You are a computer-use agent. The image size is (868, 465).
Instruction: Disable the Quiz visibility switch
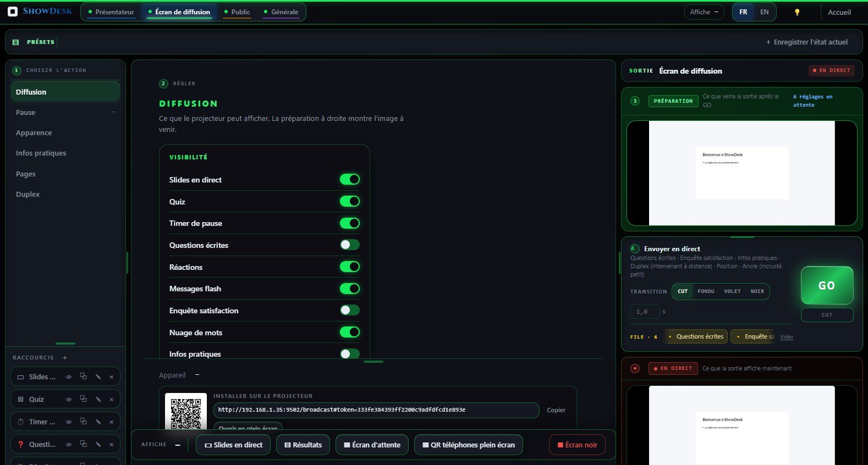[350, 201]
